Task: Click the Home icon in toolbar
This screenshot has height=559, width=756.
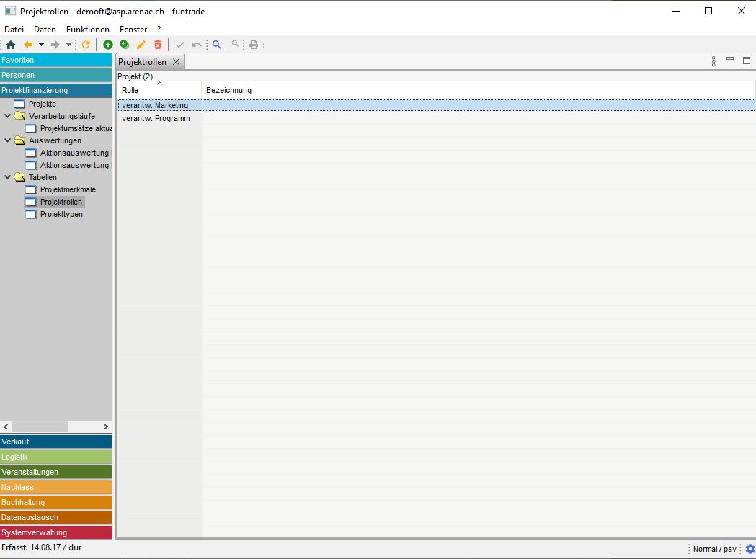Action: pos(11,45)
